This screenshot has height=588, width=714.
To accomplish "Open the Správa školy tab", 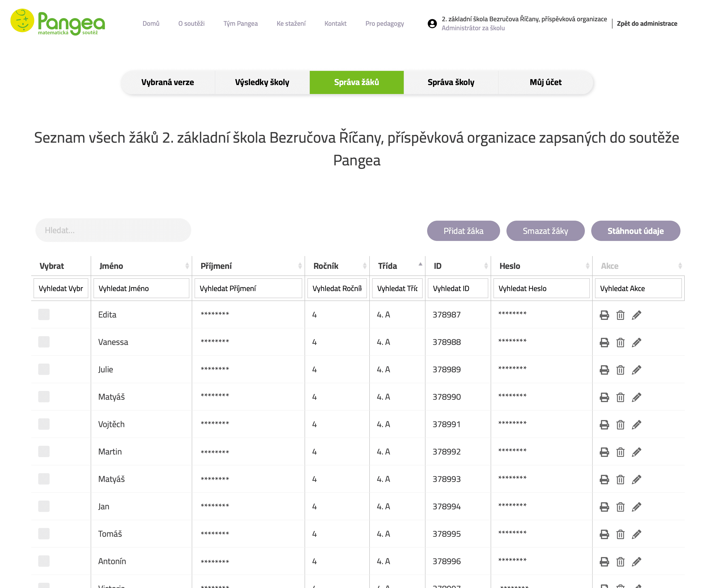I will tap(451, 82).
